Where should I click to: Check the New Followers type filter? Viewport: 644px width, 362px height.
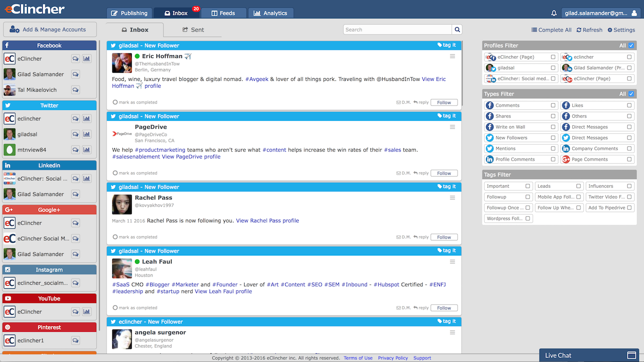coord(553,138)
